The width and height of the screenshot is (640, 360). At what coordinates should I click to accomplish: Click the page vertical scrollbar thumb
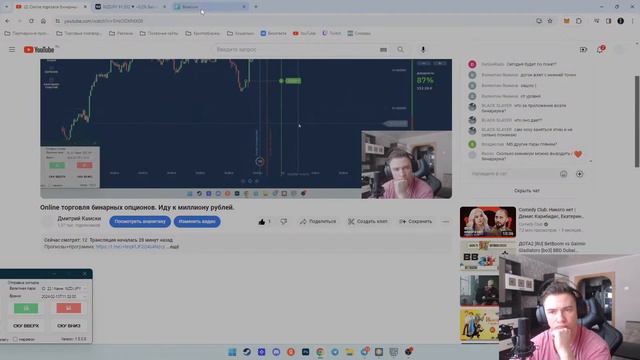[x=637, y=121]
